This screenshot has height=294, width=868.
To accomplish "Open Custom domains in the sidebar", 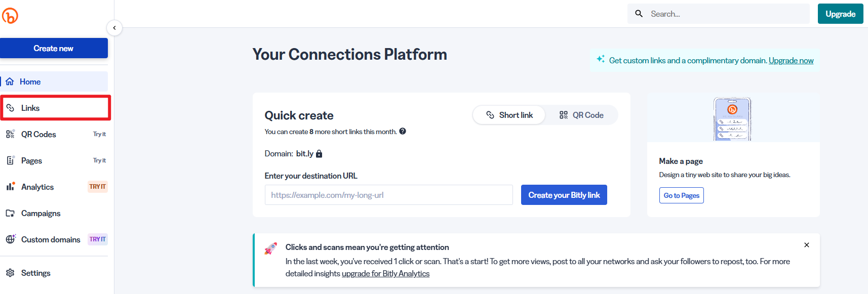I will [54, 239].
